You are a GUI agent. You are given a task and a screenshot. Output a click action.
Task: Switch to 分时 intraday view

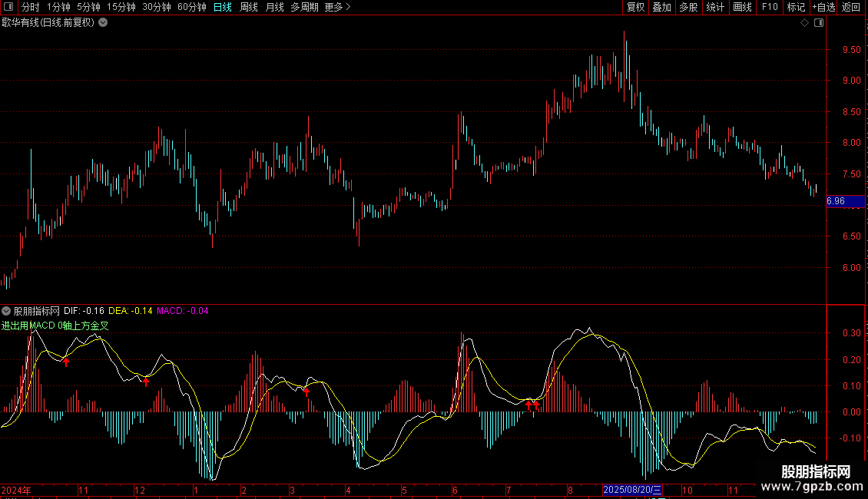click(29, 8)
